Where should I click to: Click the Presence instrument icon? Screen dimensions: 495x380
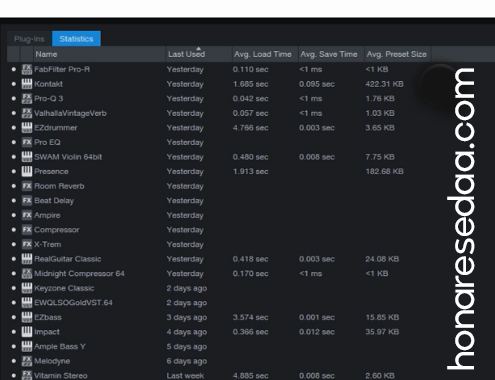27,171
